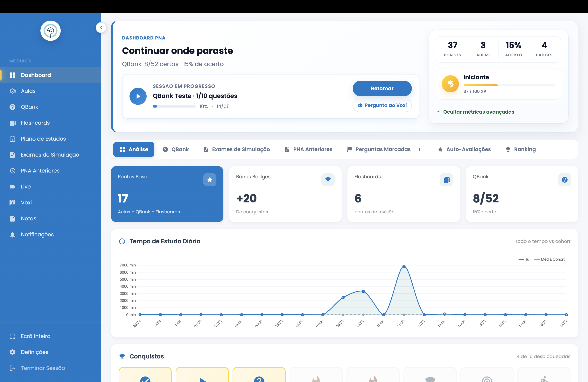Click the 15% Acerto stat

[513, 49]
